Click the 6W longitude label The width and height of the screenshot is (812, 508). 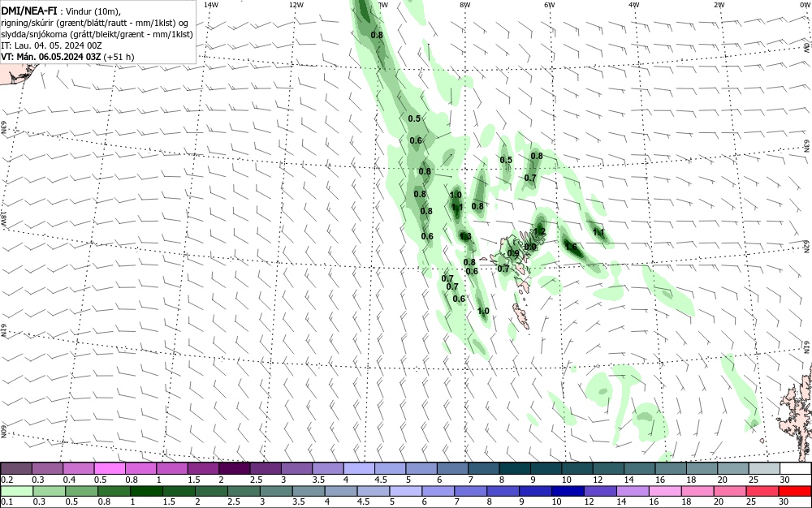coord(550,5)
